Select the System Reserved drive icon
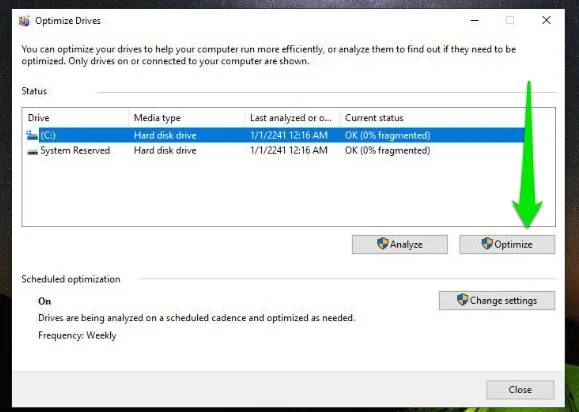The height and width of the screenshot is (412, 579). point(32,151)
